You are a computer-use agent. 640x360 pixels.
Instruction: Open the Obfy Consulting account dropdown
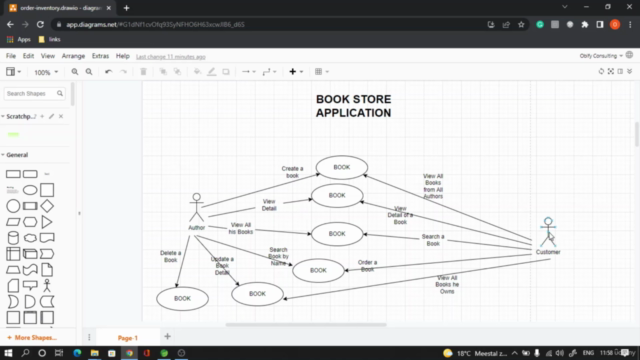point(601,56)
